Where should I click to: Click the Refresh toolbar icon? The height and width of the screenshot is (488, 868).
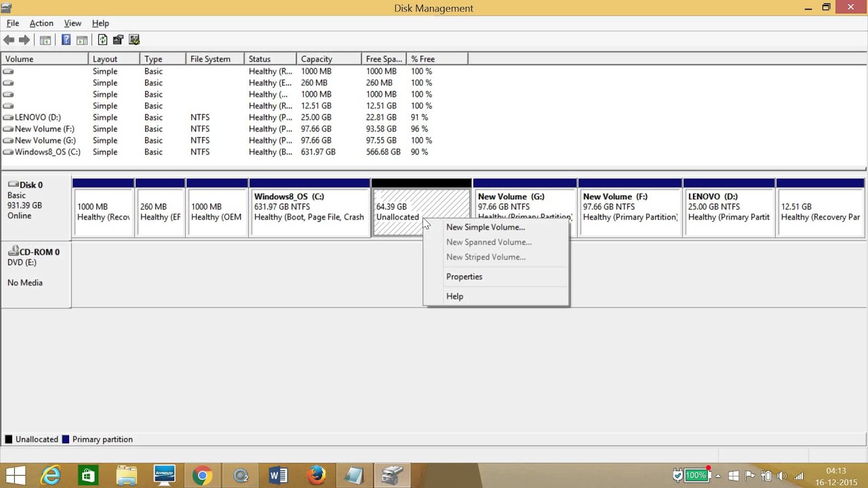(102, 40)
